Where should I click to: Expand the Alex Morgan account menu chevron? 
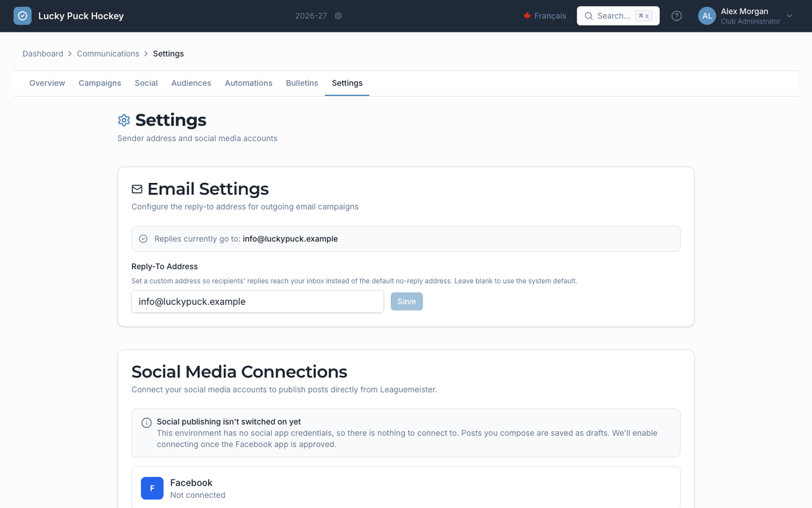(x=790, y=16)
